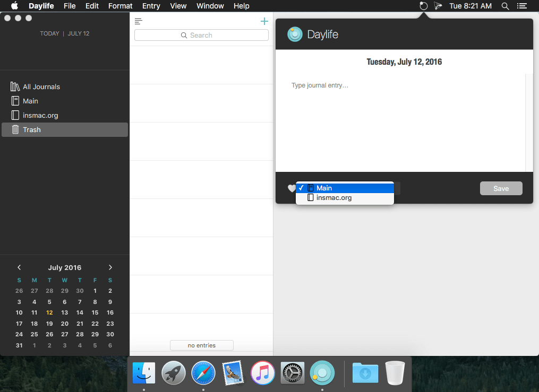Click the Search field in entry list
The width and height of the screenshot is (539, 392).
[201, 36]
